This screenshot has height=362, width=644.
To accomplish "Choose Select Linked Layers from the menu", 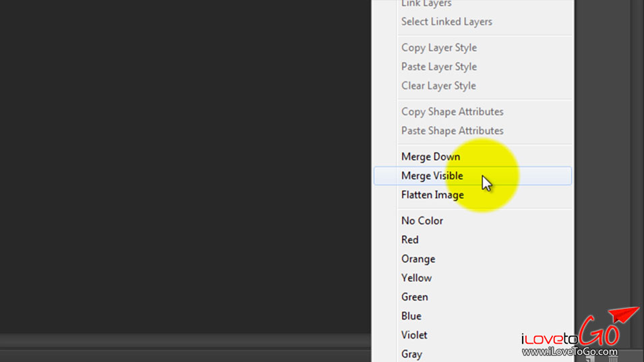I will (472, 22).
